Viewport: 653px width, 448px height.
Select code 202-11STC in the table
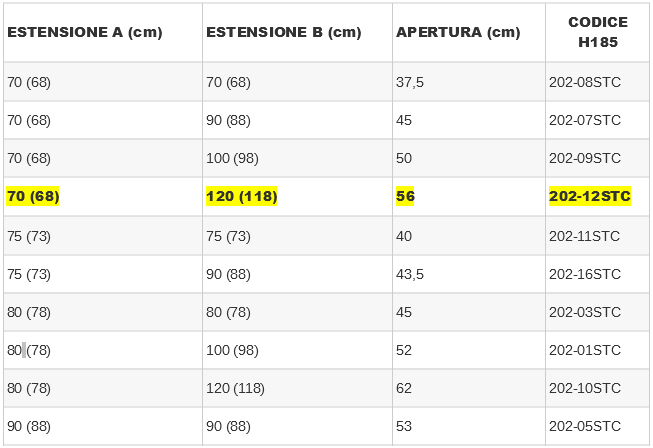(585, 236)
